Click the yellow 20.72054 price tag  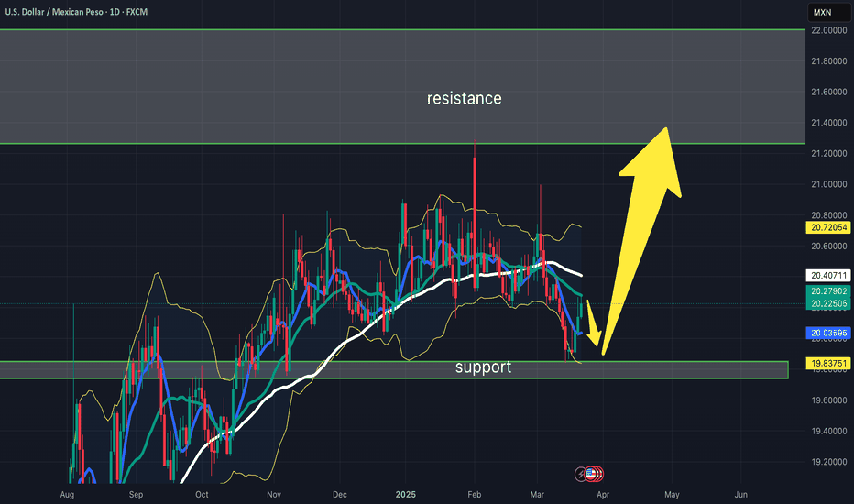pyautogui.click(x=828, y=228)
